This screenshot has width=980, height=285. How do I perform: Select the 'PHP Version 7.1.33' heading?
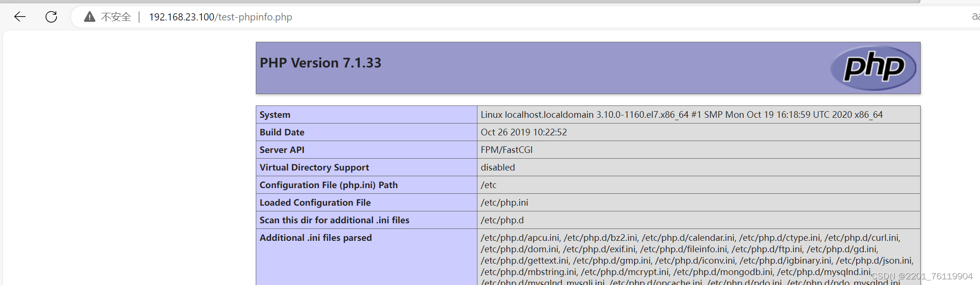pos(320,63)
